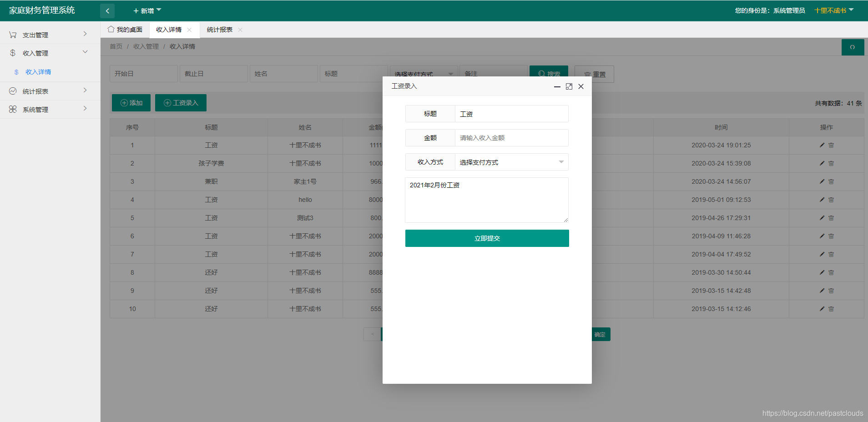Click the 家主1号 name cell

point(305,181)
